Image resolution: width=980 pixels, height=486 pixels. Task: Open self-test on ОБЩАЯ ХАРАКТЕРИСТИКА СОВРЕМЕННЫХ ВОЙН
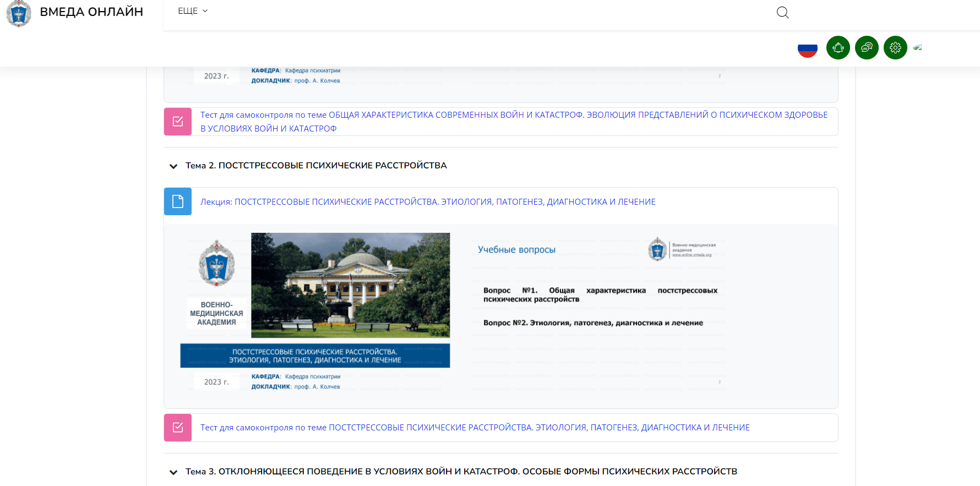click(x=514, y=122)
